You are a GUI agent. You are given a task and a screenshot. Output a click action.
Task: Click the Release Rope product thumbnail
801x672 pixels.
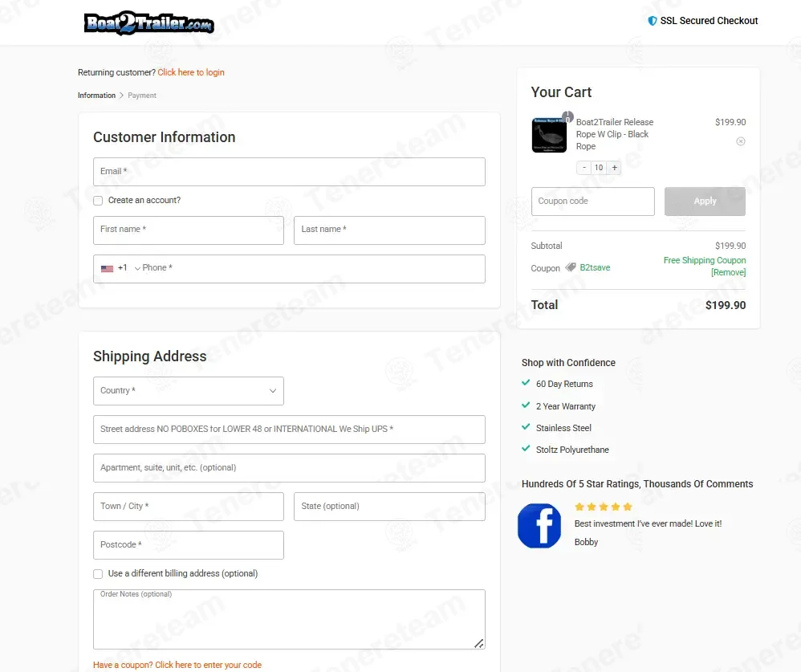pyautogui.click(x=549, y=135)
